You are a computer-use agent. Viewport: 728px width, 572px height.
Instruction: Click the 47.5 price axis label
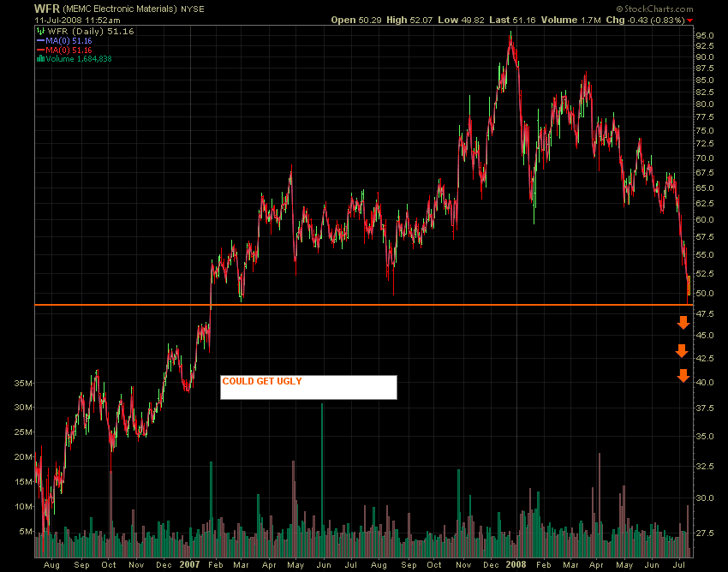tap(704, 314)
